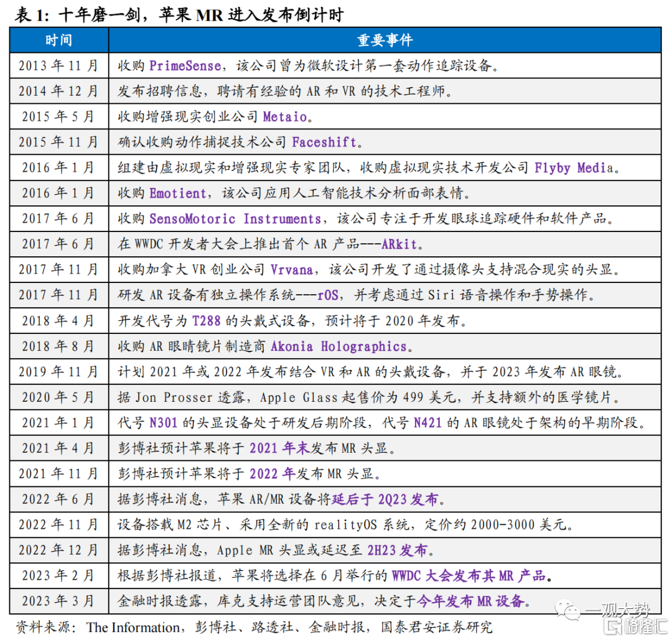The height and width of the screenshot is (640, 672).
Task: Click the date cell '2023 年 2 月'
Action: tap(58, 576)
